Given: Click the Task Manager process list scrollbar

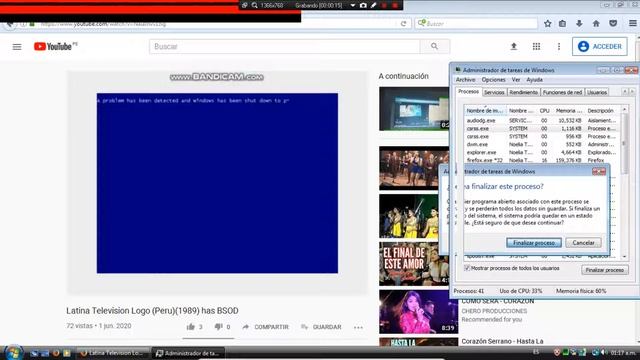Looking at the screenshot, I should click(x=624, y=143).
